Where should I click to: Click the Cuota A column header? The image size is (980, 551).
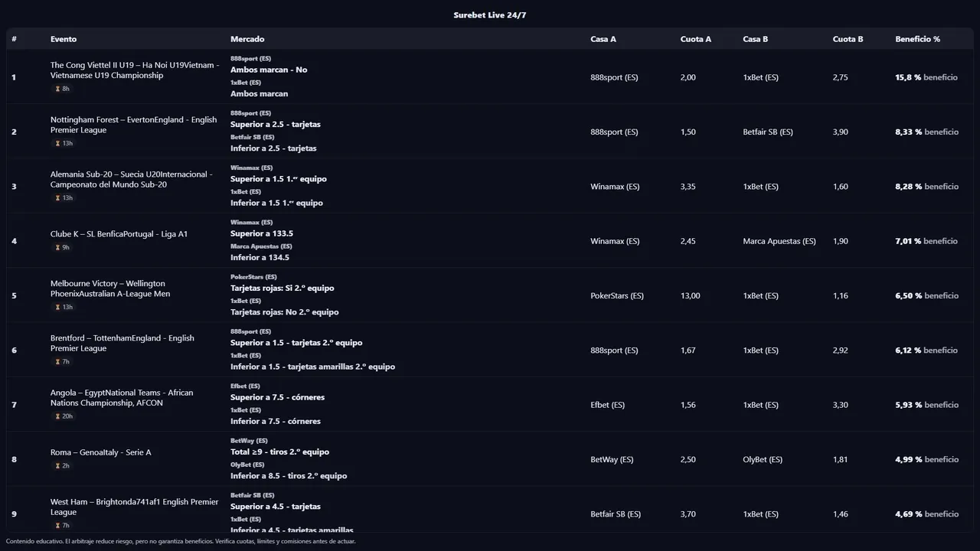tap(695, 39)
